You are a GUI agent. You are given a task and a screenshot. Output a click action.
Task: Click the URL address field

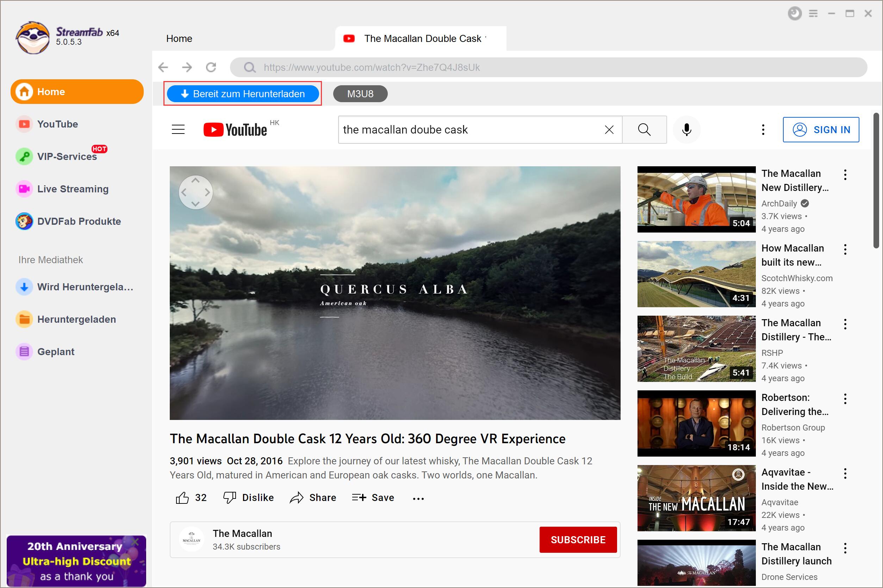pyautogui.click(x=548, y=68)
